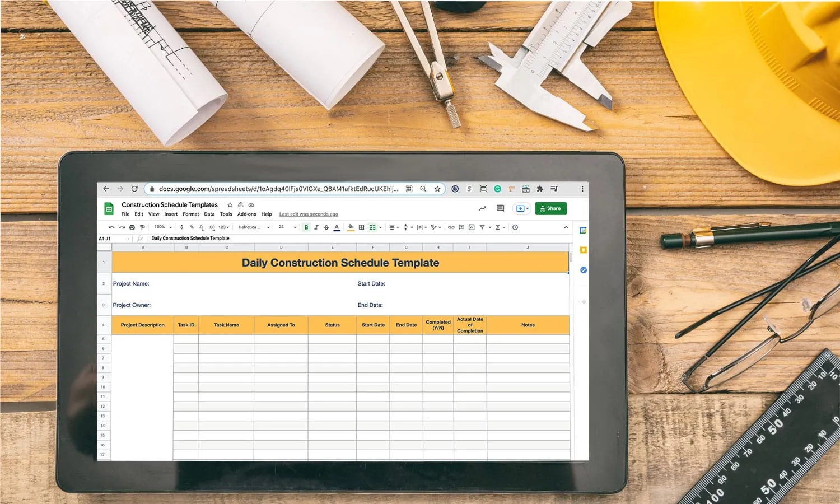Open the fill color picker

351,227
